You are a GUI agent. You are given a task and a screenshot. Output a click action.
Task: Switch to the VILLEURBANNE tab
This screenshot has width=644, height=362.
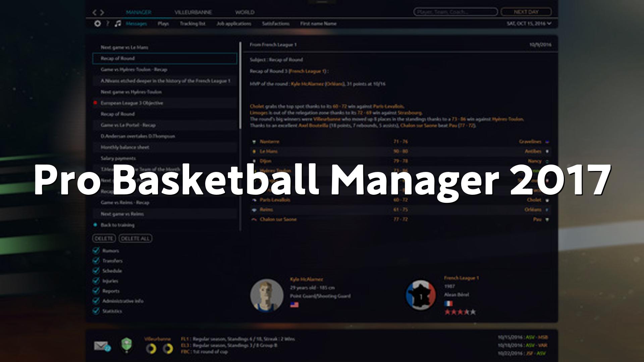pos(193,12)
